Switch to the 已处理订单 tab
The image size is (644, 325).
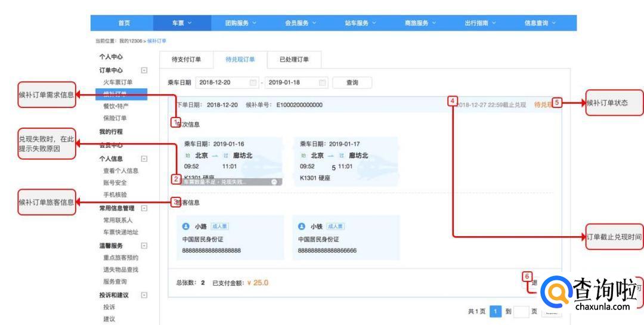294,60
